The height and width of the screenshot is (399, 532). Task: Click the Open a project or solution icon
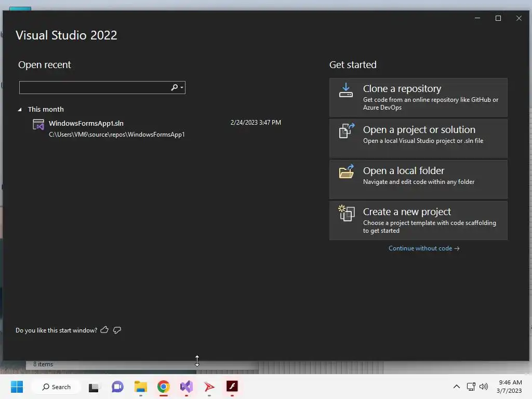[x=347, y=130]
